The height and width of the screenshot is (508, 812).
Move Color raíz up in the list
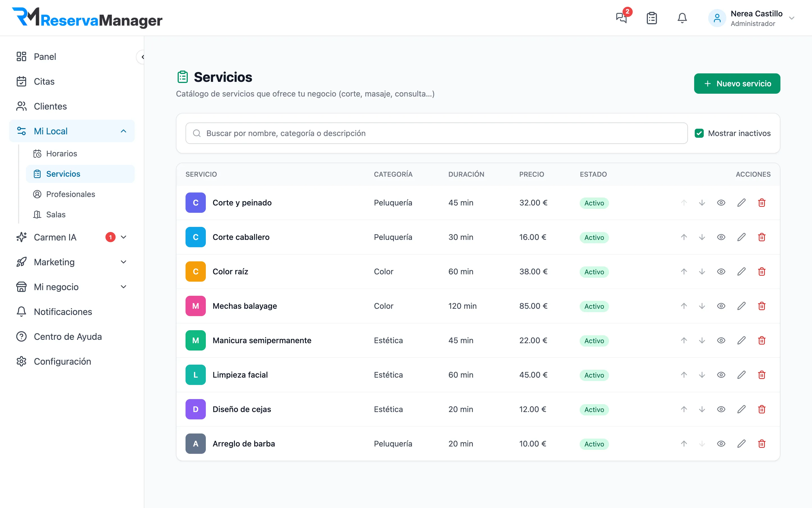coord(684,271)
